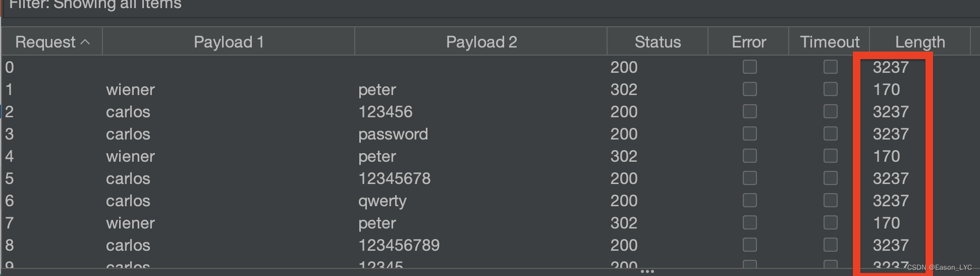
Task: Select the row with payload 123456789
Action: click(x=490, y=245)
